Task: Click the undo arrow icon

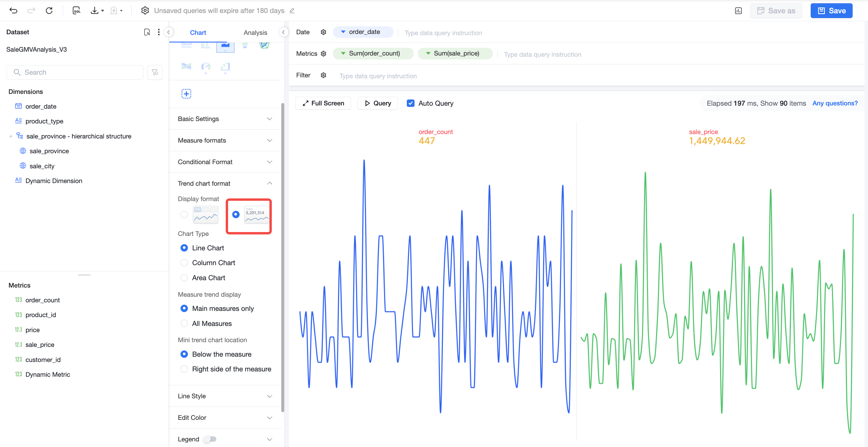Action: click(x=14, y=10)
